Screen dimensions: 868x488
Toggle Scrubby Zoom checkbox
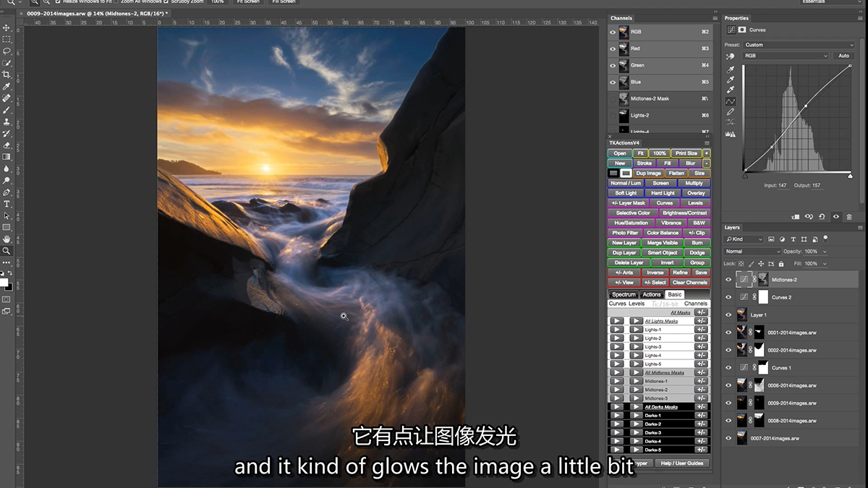pos(166,2)
